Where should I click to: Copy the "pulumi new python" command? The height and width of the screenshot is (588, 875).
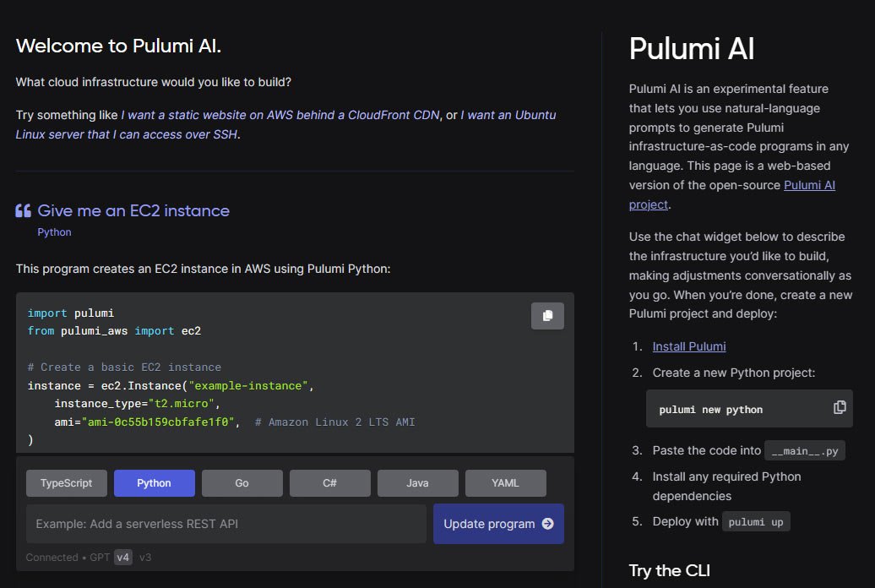point(840,407)
